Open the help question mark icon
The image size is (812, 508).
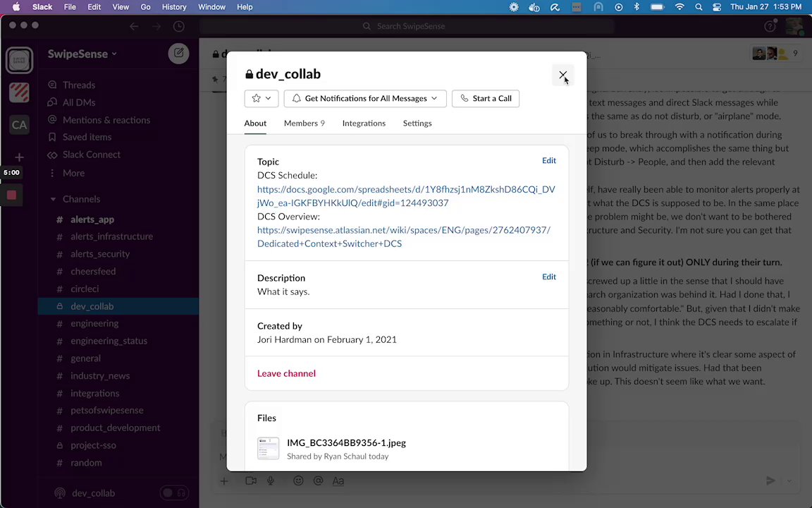(x=770, y=26)
